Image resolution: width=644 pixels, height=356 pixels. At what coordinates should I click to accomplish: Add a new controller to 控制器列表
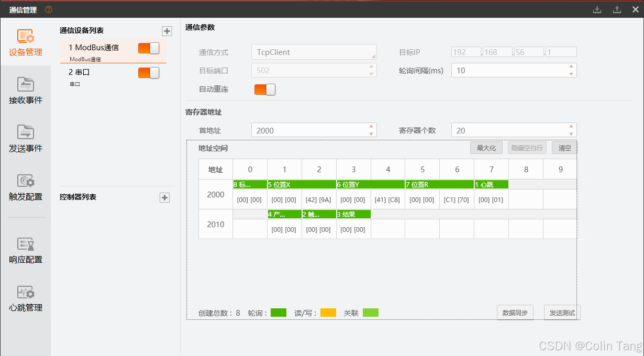(164, 197)
